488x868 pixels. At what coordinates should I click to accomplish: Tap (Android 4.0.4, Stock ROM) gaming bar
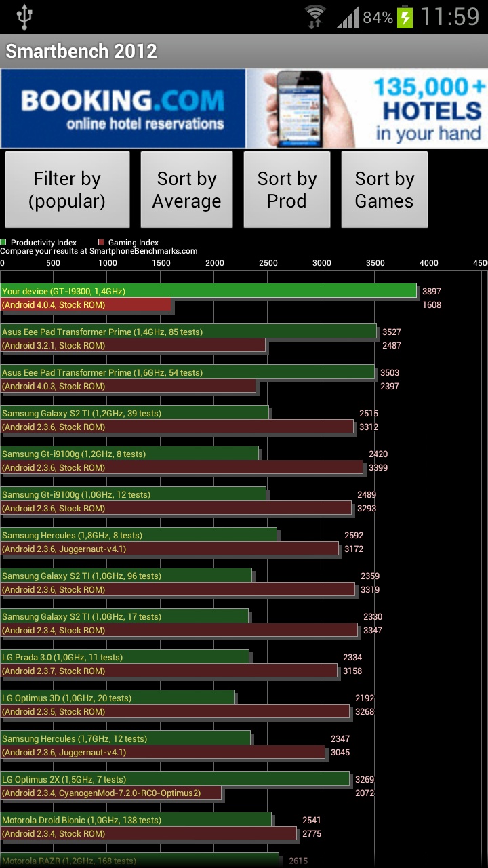(x=85, y=304)
